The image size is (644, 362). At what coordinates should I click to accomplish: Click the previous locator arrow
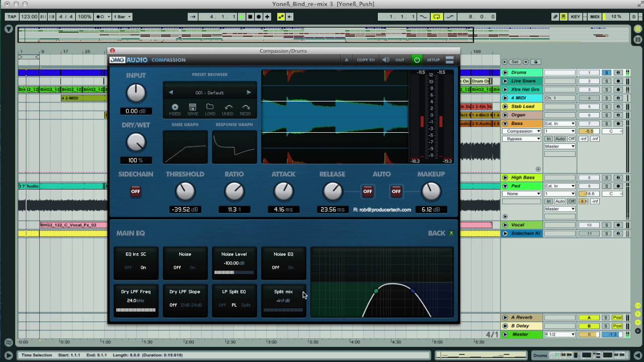coord(505,62)
